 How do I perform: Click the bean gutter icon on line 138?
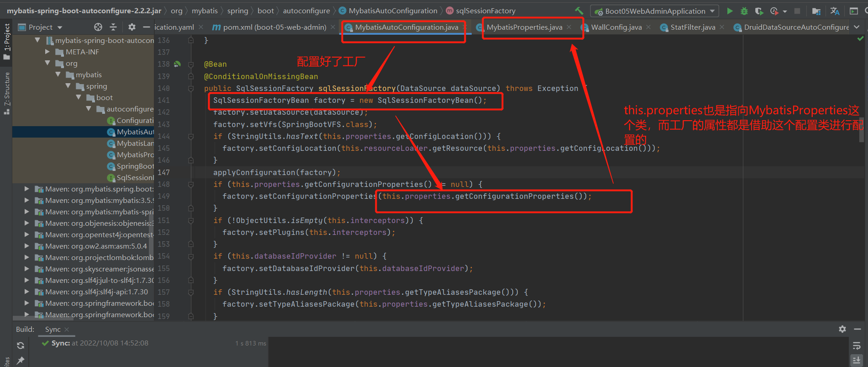(177, 64)
